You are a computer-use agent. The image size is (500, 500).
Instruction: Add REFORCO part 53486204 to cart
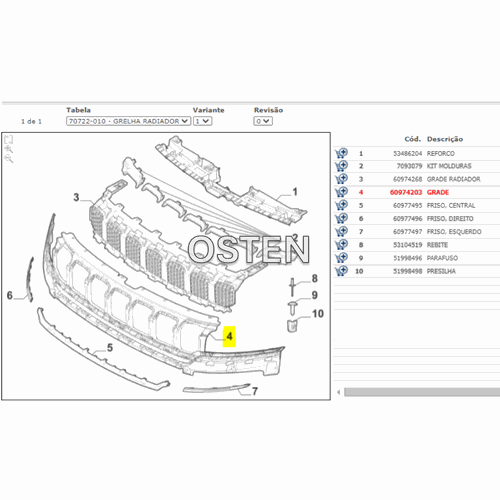[341, 153]
